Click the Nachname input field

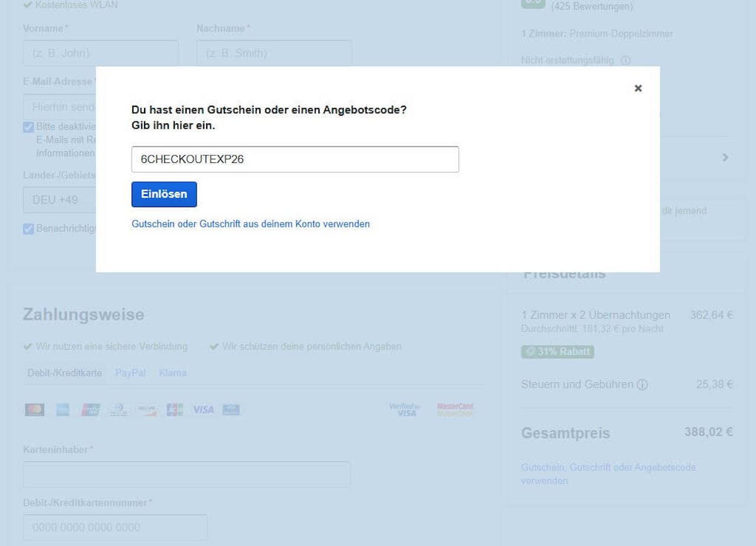274,53
